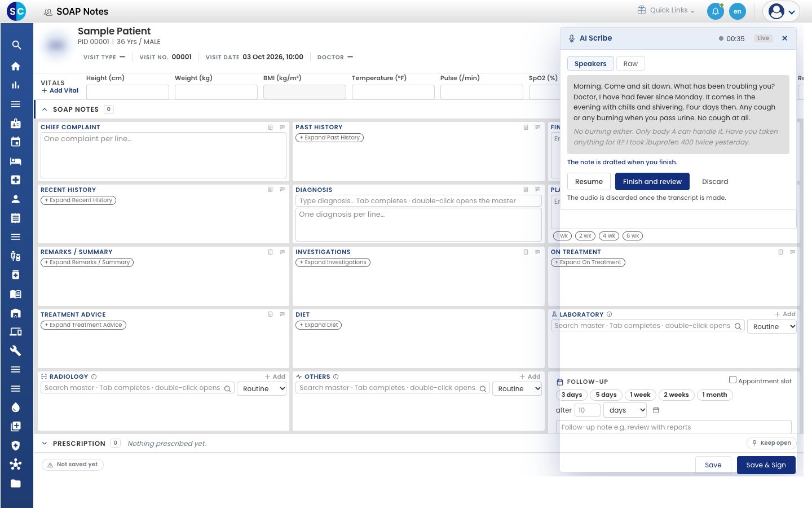Click the comment icon in Chief Complaint header
The image size is (812, 508).
(283, 127)
